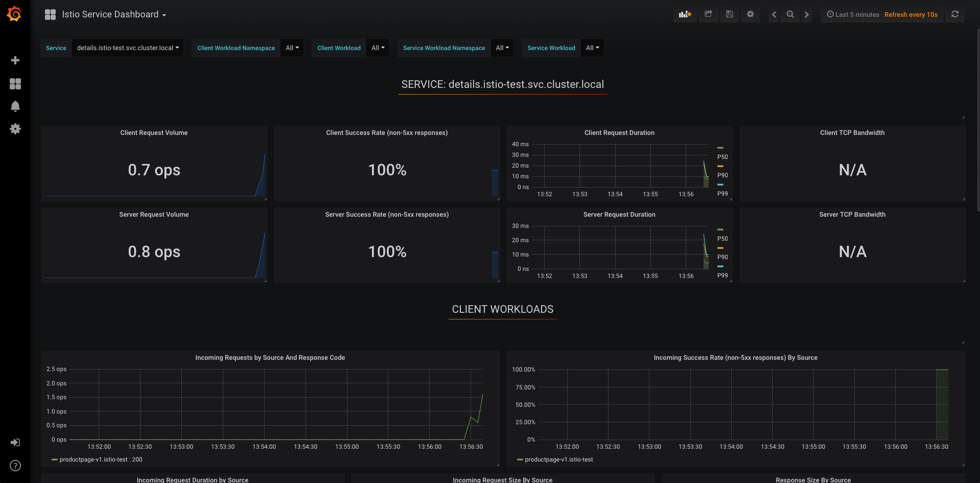Click the zoom out time range icon
This screenshot has width=980, height=483.
click(790, 14)
